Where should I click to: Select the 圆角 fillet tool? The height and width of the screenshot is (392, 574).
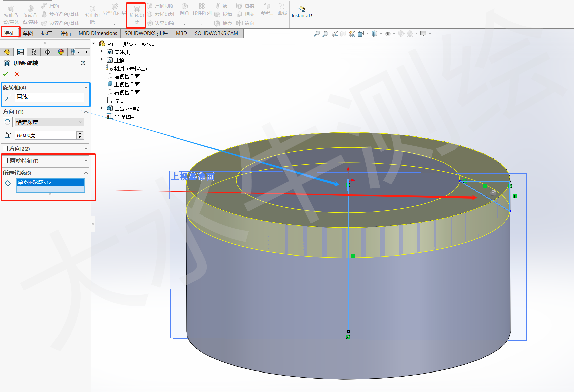(x=185, y=9)
